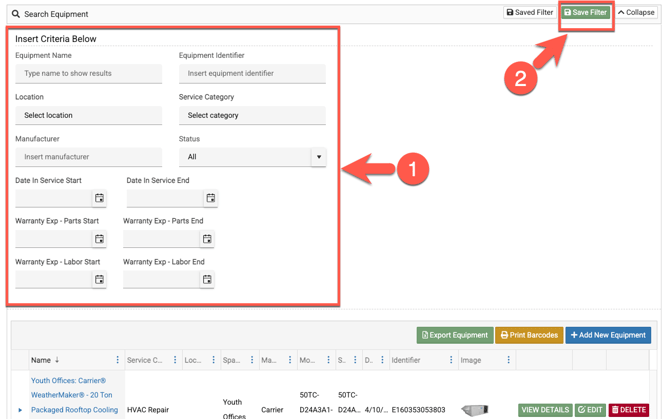Click into the Equipment Name input field
This screenshot has width=663, height=419.
pyautogui.click(x=88, y=73)
